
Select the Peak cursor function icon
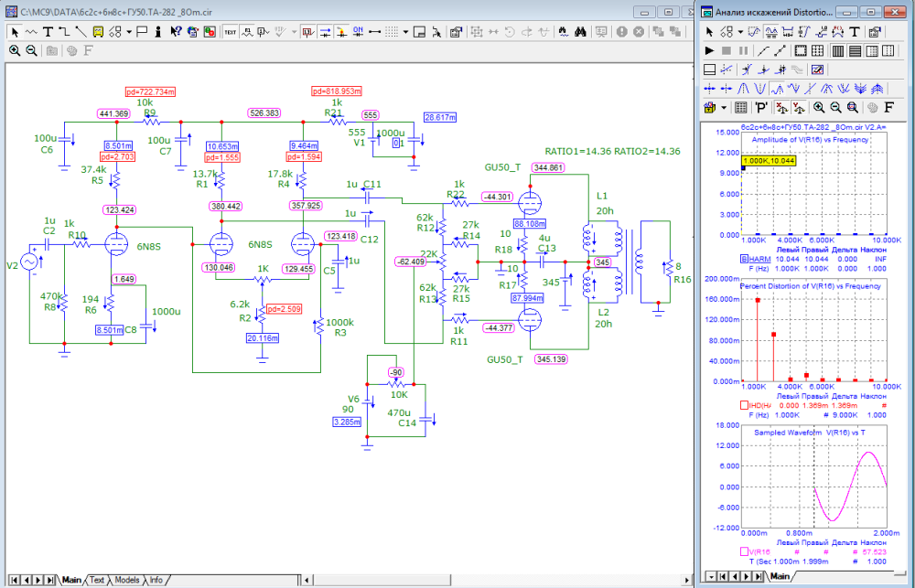(744, 89)
